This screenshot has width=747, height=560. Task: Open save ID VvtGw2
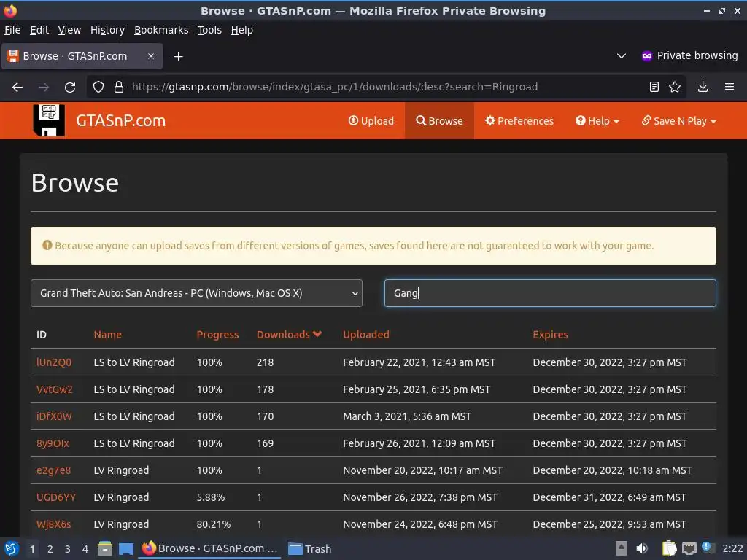point(54,389)
